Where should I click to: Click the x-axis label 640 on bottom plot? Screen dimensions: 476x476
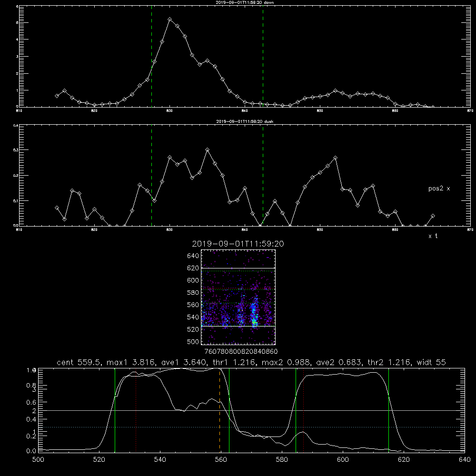click(x=465, y=460)
